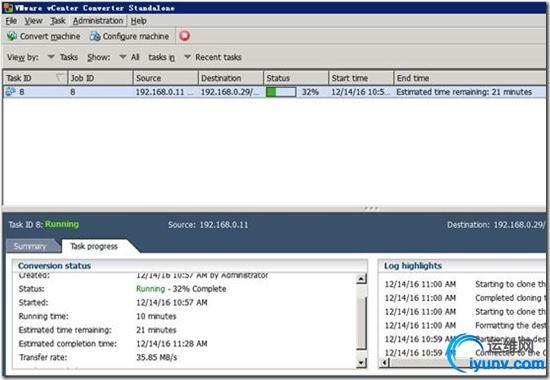This screenshot has height=380, width=550.
Task: Click the destination cell 192.168.0.29/
Action: [231, 92]
